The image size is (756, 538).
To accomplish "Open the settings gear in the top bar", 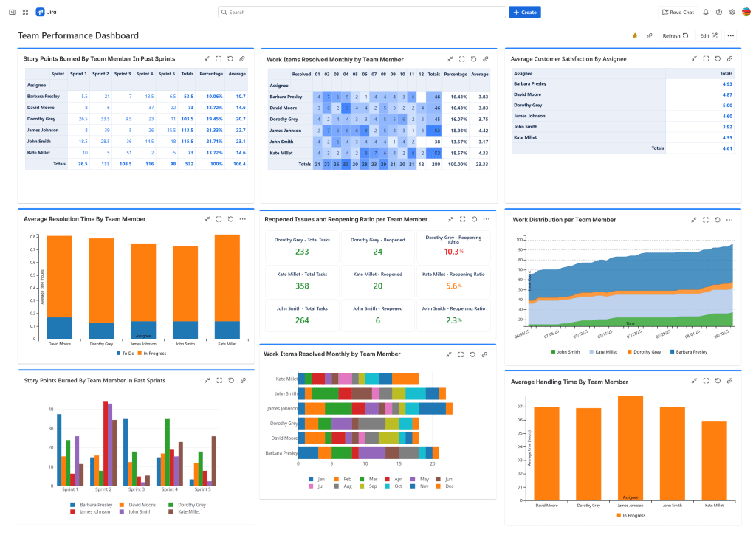I will tap(732, 13).
